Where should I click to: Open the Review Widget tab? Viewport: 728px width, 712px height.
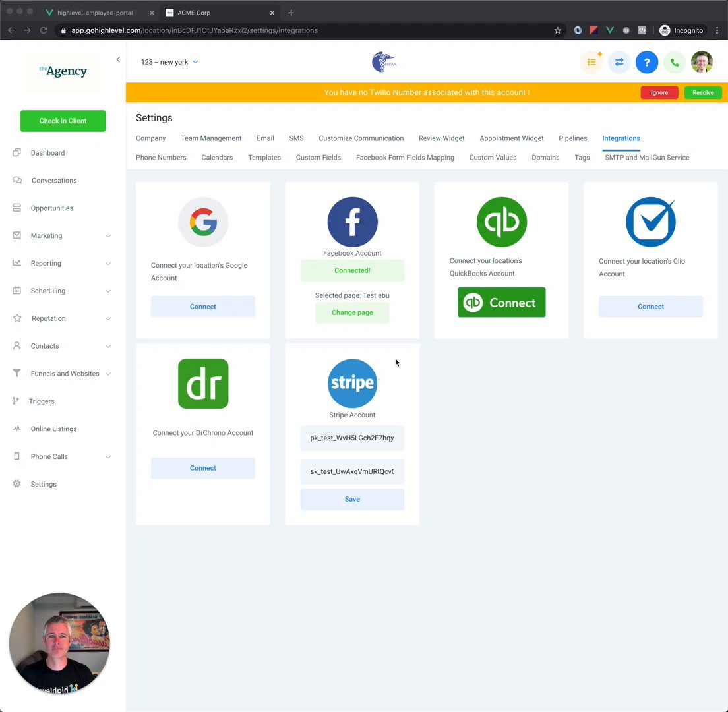click(x=441, y=138)
